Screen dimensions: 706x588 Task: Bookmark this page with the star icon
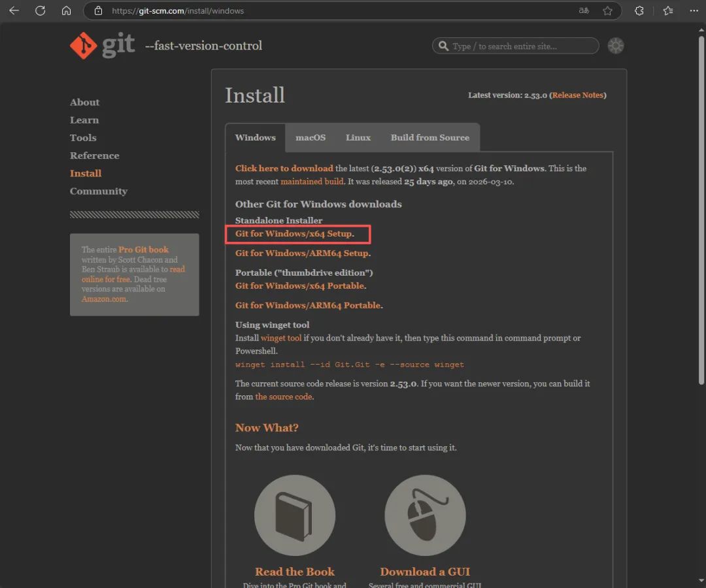607,10
